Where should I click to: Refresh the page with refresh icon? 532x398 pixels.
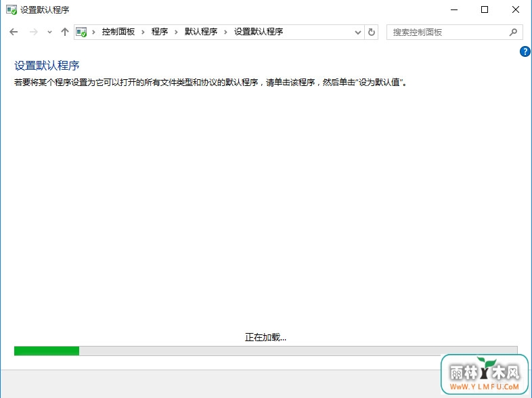pos(372,32)
